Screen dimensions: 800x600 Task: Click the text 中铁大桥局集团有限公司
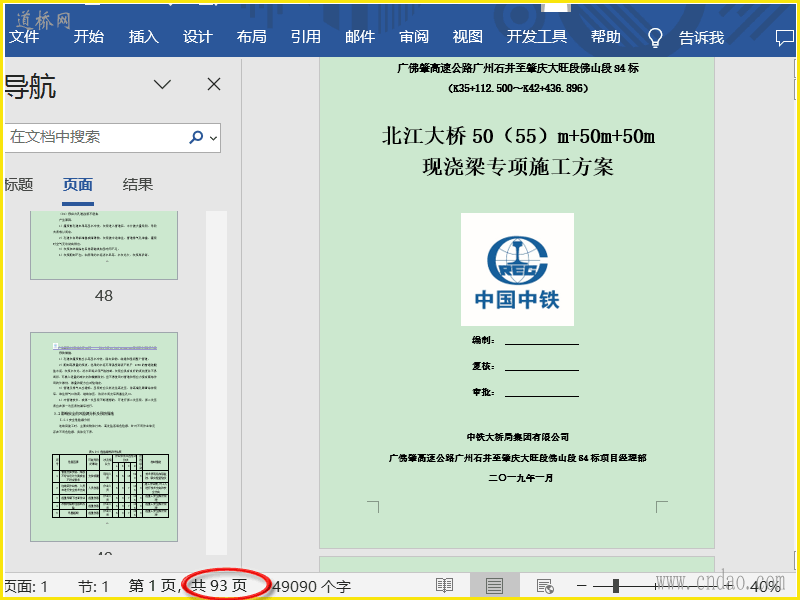click(517, 437)
